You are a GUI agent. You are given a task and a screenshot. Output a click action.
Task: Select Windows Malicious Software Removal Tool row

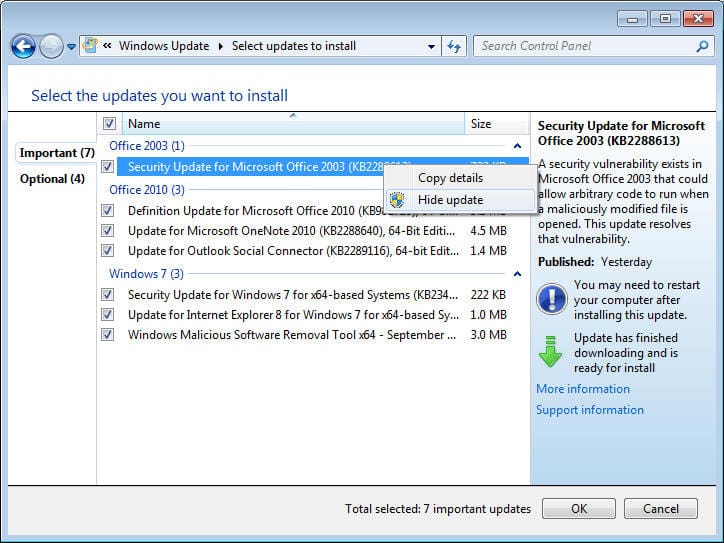point(314,335)
